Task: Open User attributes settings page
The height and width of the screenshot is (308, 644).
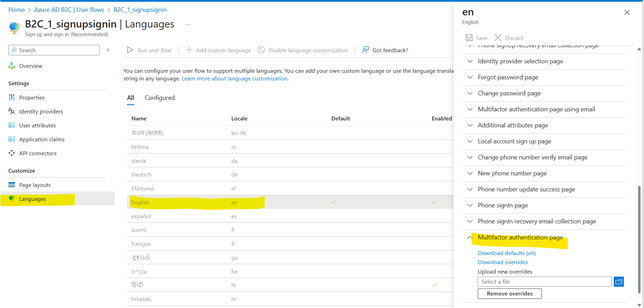Action: pos(38,125)
